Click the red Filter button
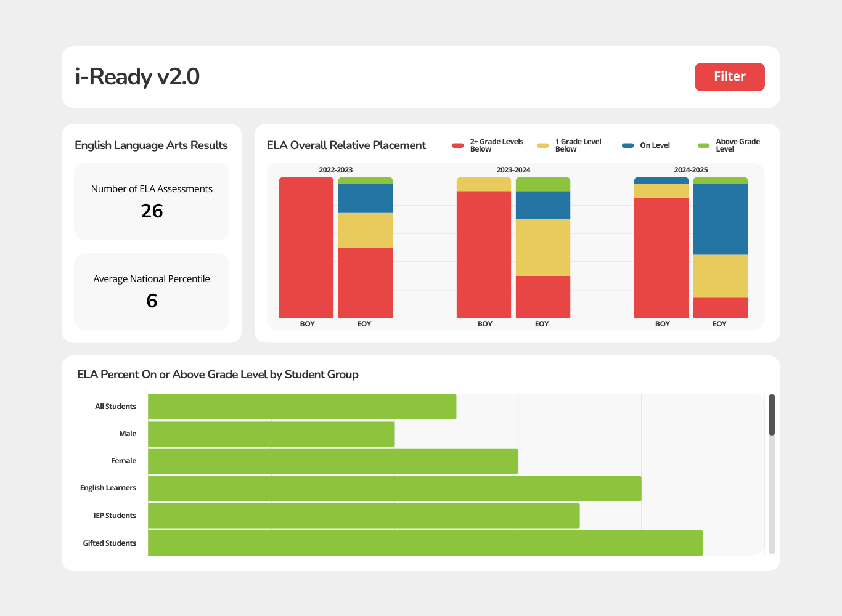 click(730, 77)
